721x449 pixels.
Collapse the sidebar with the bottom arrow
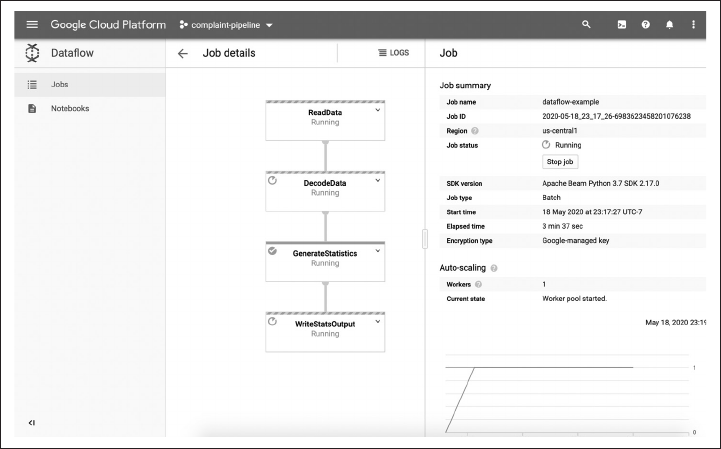click(32, 423)
